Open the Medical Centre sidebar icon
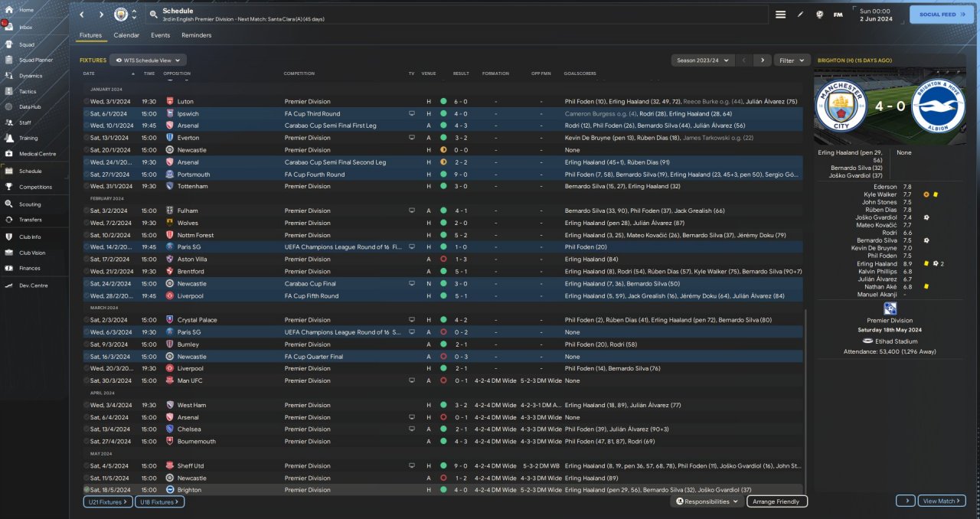Viewport: 980px width, 519px height. click(x=10, y=154)
